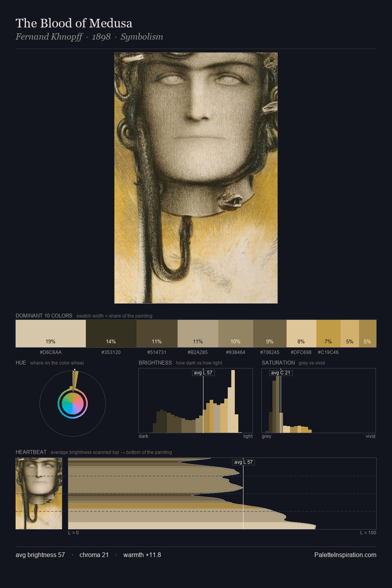The image size is (392, 588).
Task: Click the hue color wheel
Action: (73, 403)
